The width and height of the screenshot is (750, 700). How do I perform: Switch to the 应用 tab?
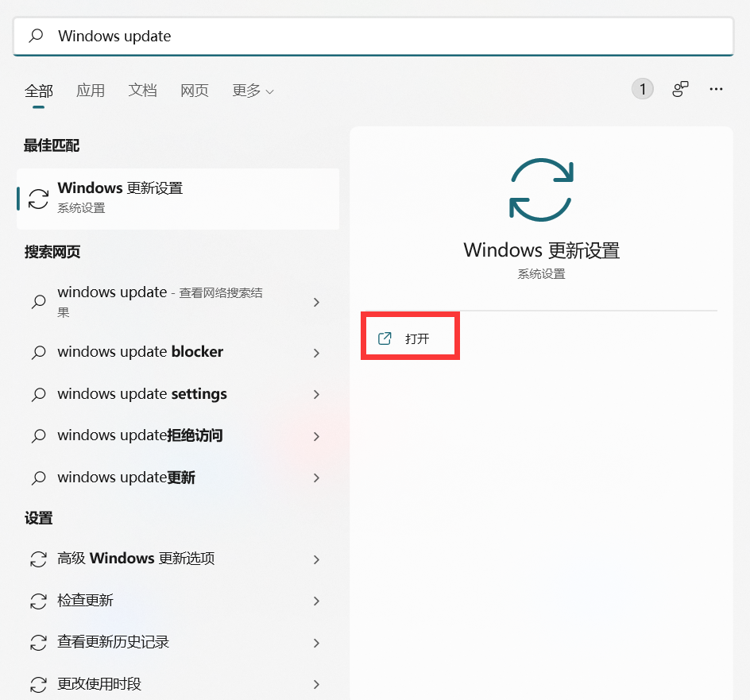[91, 90]
